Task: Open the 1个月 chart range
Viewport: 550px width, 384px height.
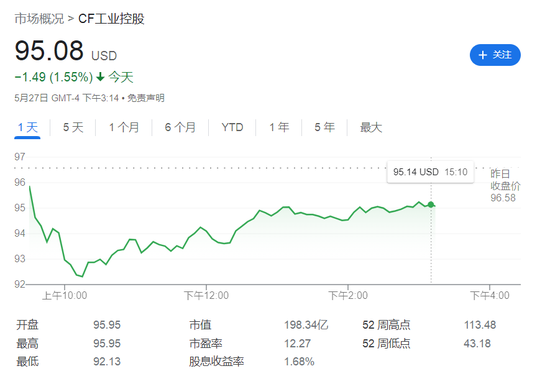Action: (x=124, y=127)
